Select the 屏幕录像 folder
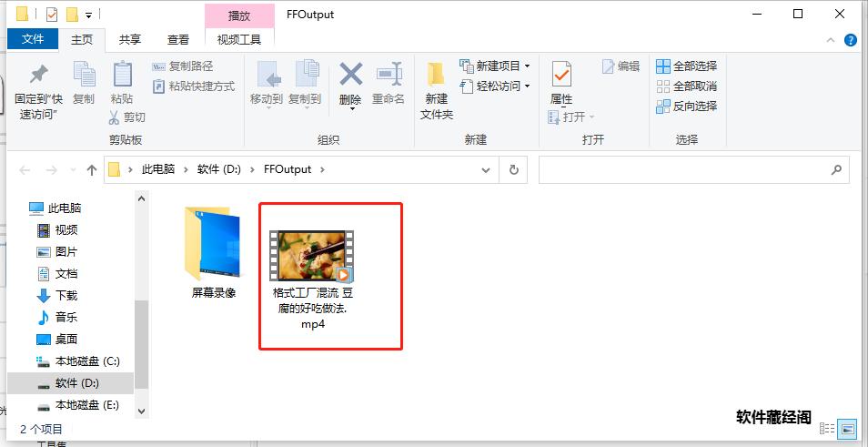The image size is (868, 447). coord(214,252)
